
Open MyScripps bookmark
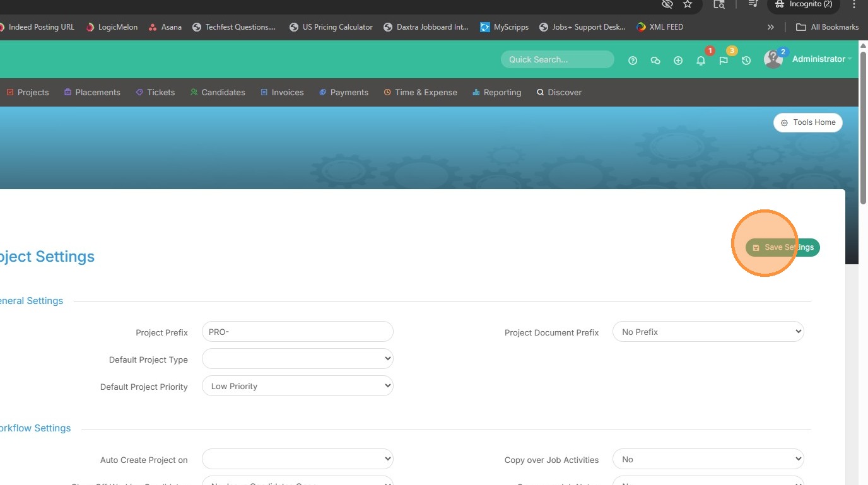pos(504,27)
